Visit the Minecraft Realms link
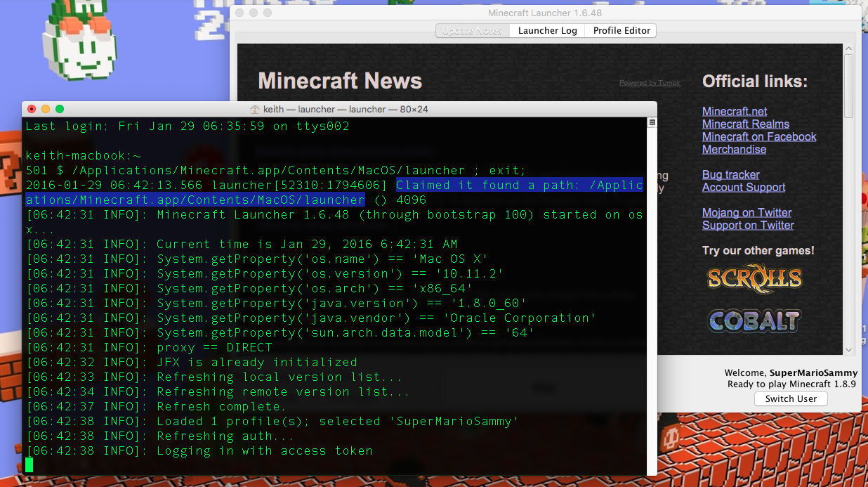Image resolution: width=868 pixels, height=487 pixels. coord(746,124)
